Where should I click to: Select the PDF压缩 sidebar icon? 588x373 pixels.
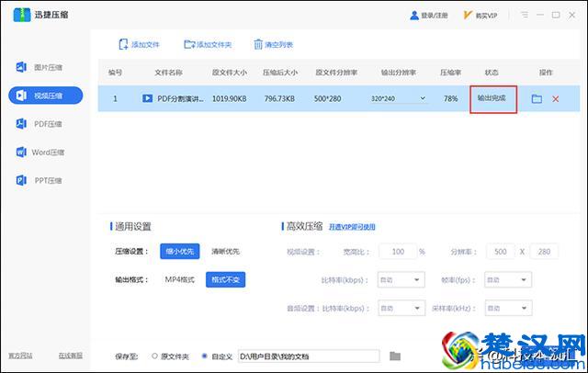[x=21, y=124]
